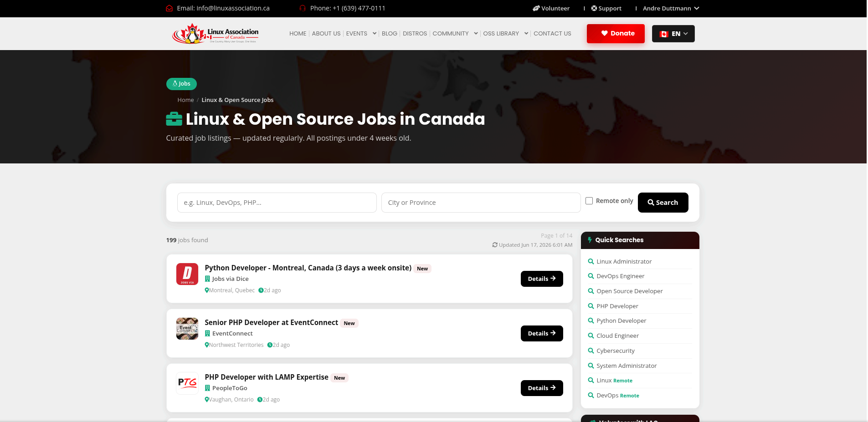Click the phone headset icon in top bar
Viewport: 868px width, 422px height.
[x=303, y=8]
